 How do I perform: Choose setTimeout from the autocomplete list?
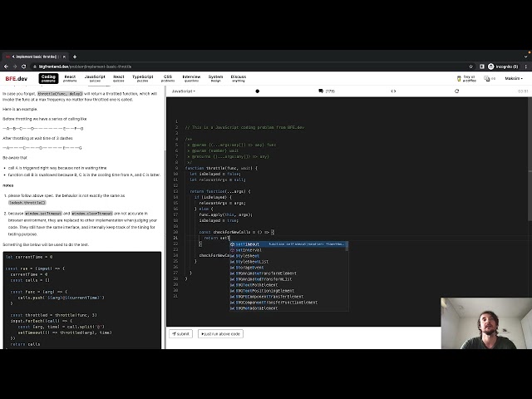click(288, 244)
